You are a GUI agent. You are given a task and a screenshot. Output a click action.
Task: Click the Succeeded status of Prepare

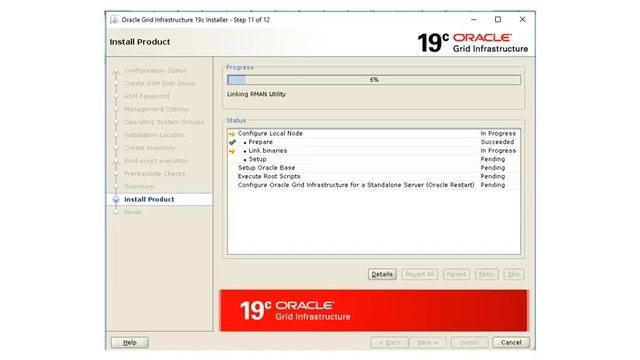point(497,142)
